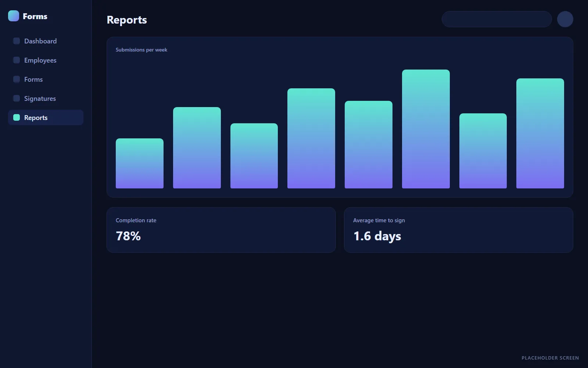
Task: Click the 78% value
Action: click(128, 236)
